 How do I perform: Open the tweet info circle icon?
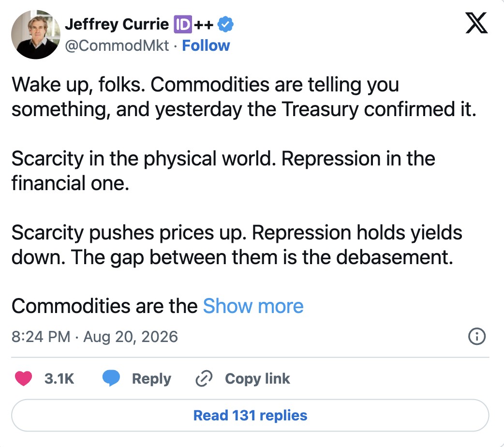[x=477, y=336]
